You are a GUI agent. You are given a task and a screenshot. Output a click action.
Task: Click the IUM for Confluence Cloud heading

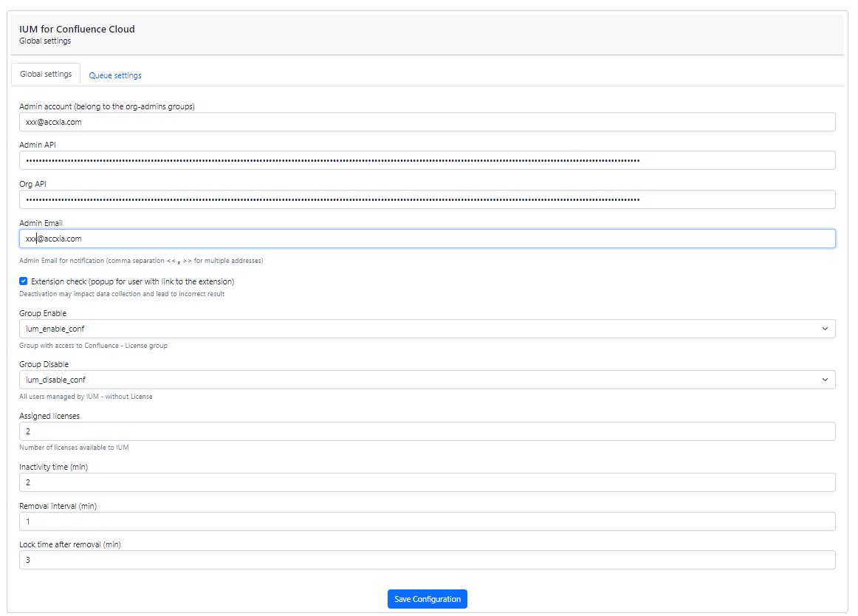click(x=77, y=30)
